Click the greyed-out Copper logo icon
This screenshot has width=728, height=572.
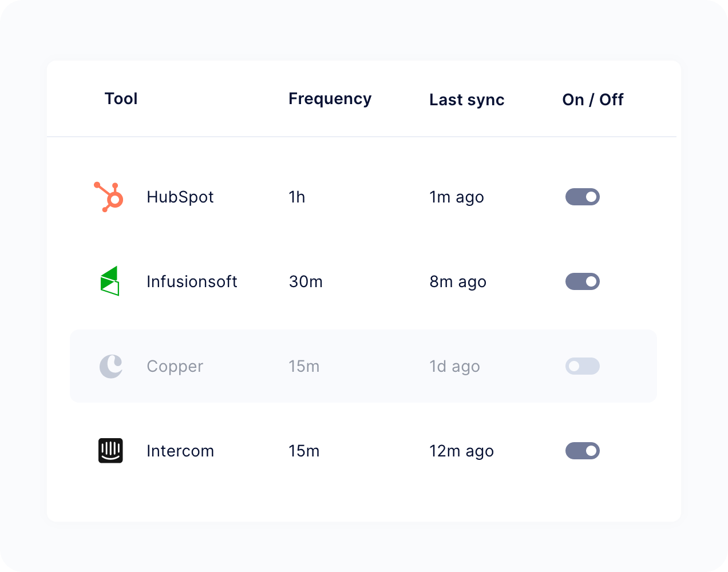(111, 366)
